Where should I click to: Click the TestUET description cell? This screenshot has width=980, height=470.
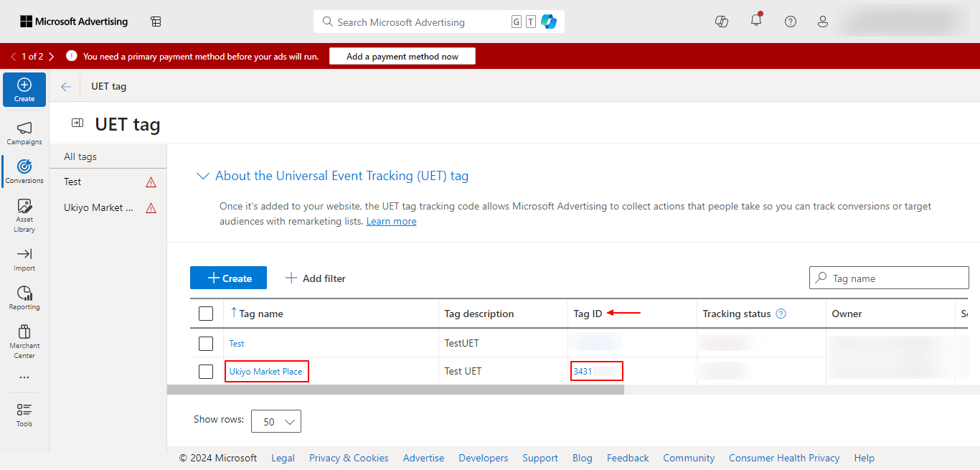[461, 343]
